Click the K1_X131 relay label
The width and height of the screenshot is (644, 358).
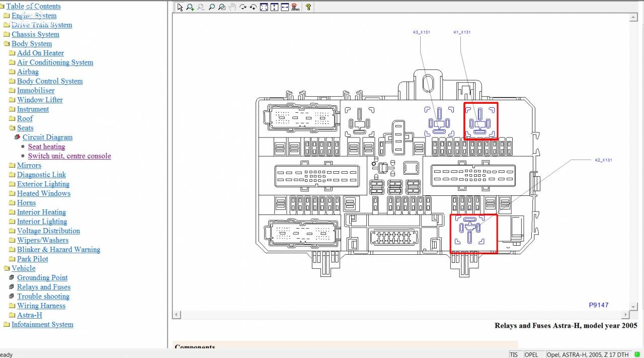(462, 32)
